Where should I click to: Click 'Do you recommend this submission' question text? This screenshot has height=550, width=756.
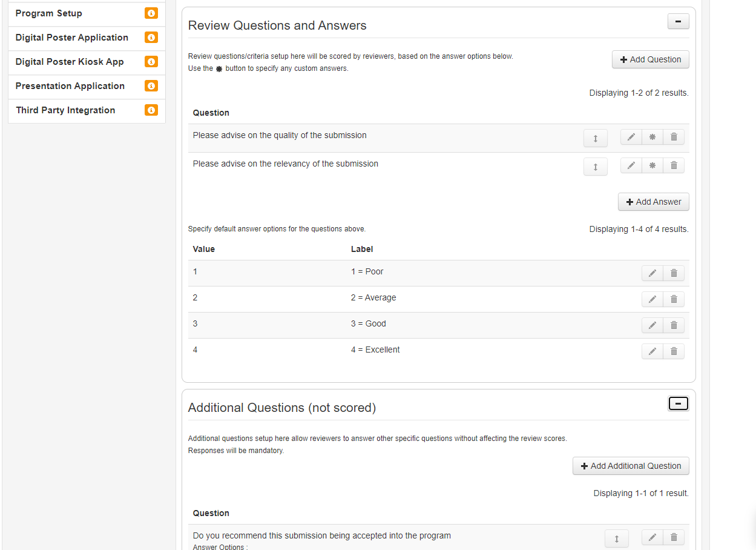click(x=322, y=535)
